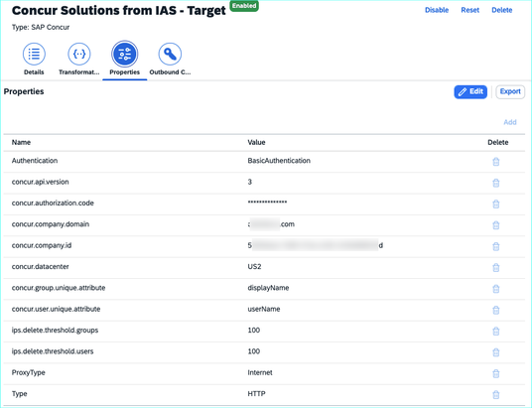The height and width of the screenshot is (408, 532).
Task: Select the HTTP type value
Action: pos(256,394)
